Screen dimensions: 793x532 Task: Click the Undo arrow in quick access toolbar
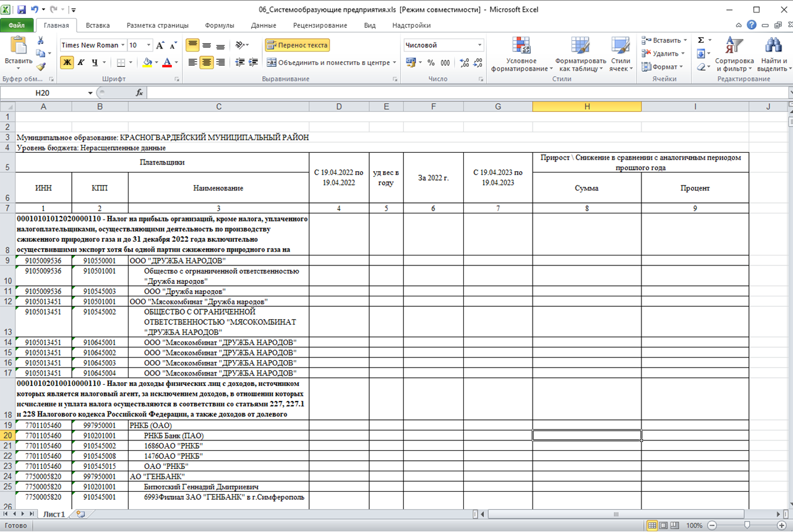[x=35, y=10]
